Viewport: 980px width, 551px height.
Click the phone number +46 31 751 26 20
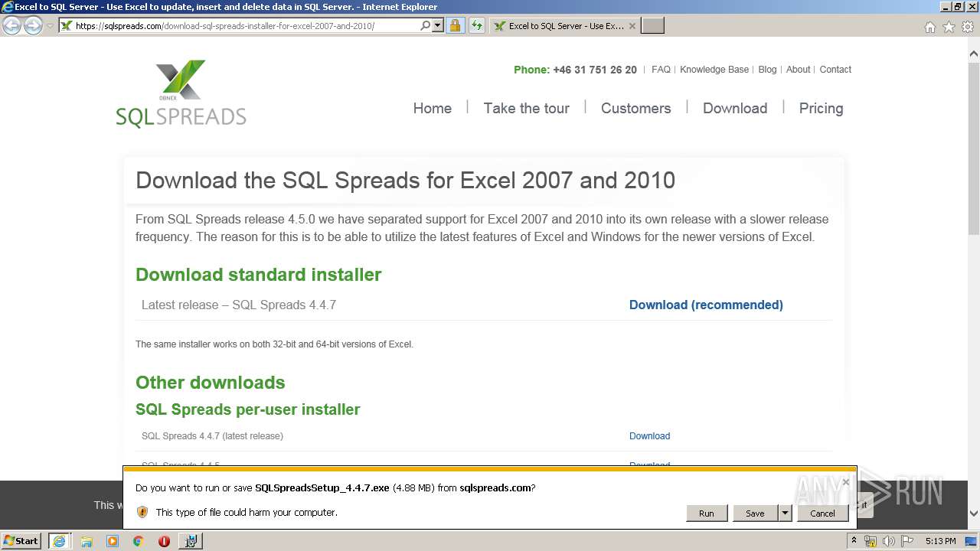[x=595, y=70]
